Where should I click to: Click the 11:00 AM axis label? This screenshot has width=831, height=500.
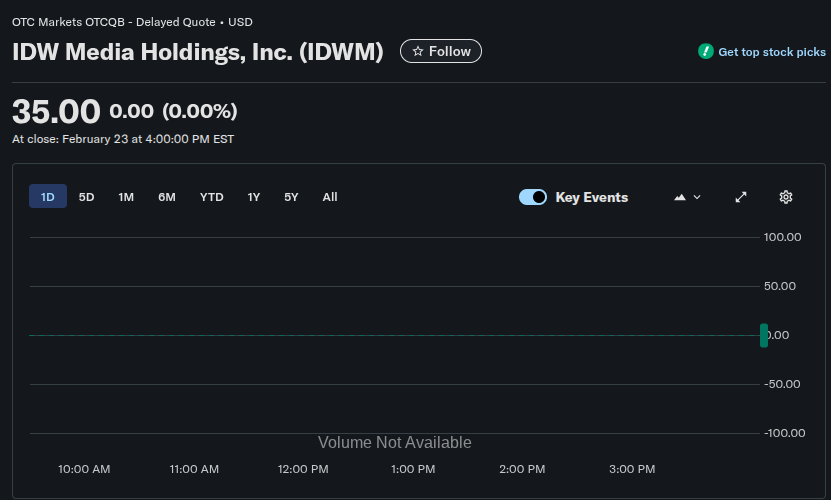point(194,469)
